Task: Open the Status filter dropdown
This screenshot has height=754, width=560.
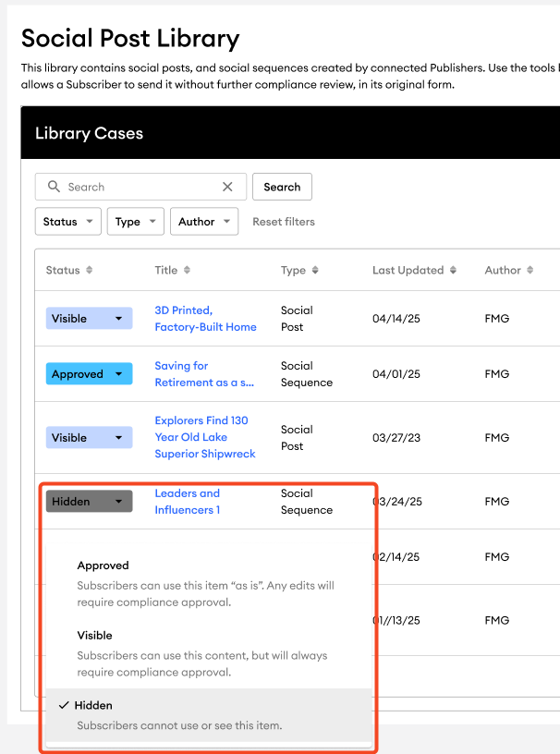Action: (67, 222)
